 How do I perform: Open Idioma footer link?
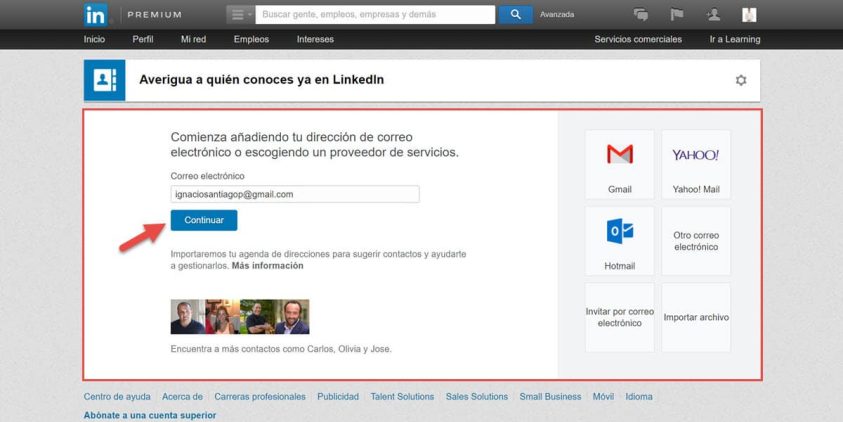[x=639, y=397]
